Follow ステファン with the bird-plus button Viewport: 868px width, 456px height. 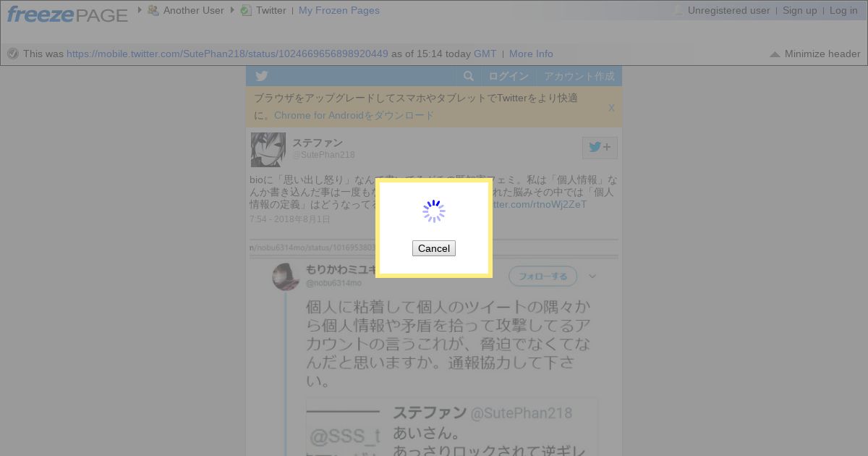click(600, 148)
